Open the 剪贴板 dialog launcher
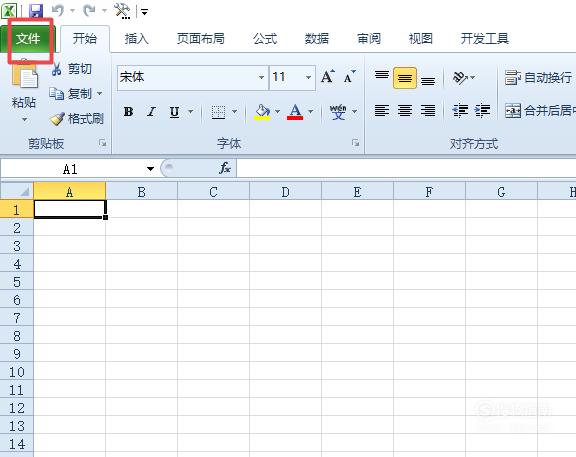This screenshot has height=457, width=576. [102, 143]
